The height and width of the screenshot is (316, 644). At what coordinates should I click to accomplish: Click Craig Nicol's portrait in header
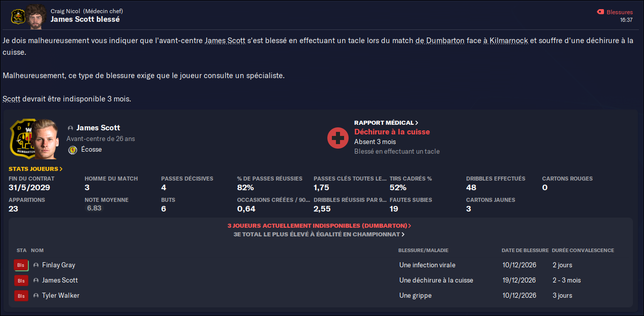(x=36, y=16)
